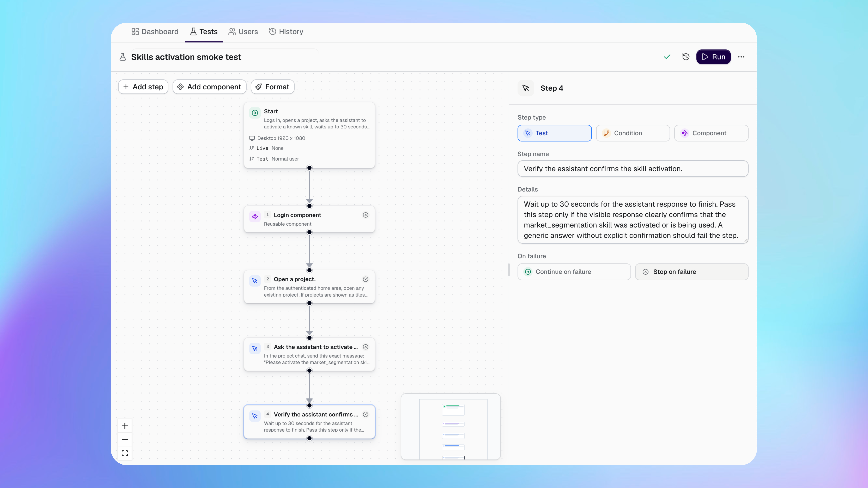Viewport: 868px width, 488px height.
Task: Zoom in on the canvas
Action: pos(125,426)
